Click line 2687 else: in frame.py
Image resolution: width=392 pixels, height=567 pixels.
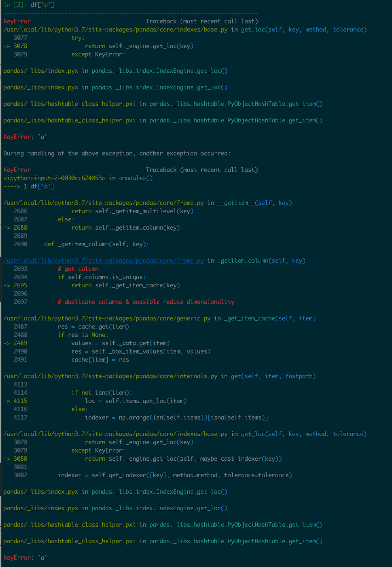pyautogui.click(x=44, y=219)
